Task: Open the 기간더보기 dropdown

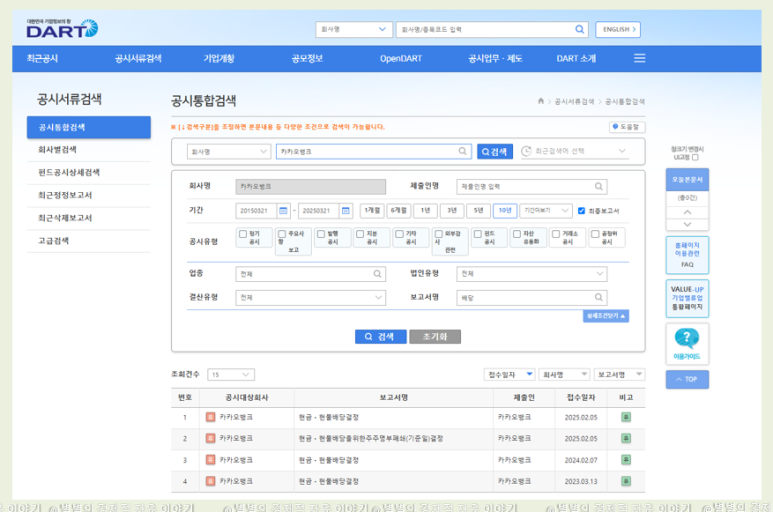Action: pyautogui.click(x=546, y=210)
